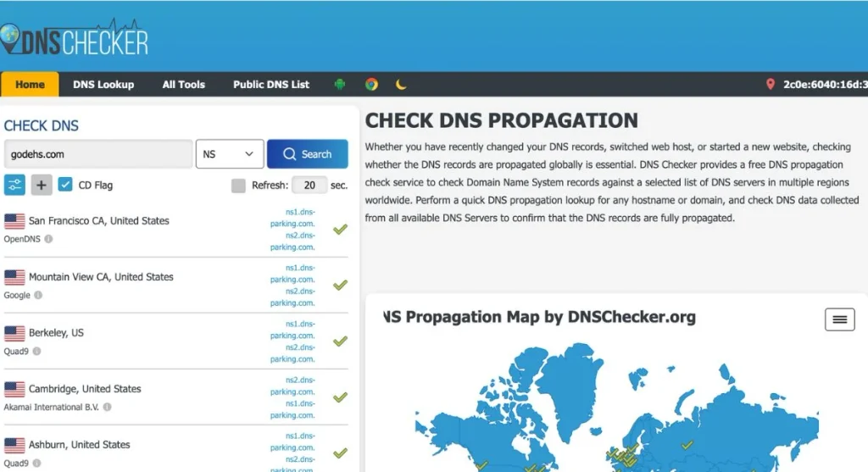Go to the Home tab
The image size is (868, 472).
[30, 84]
